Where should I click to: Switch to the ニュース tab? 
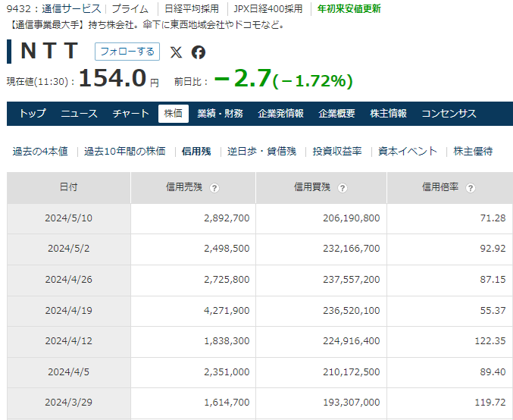(x=79, y=114)
